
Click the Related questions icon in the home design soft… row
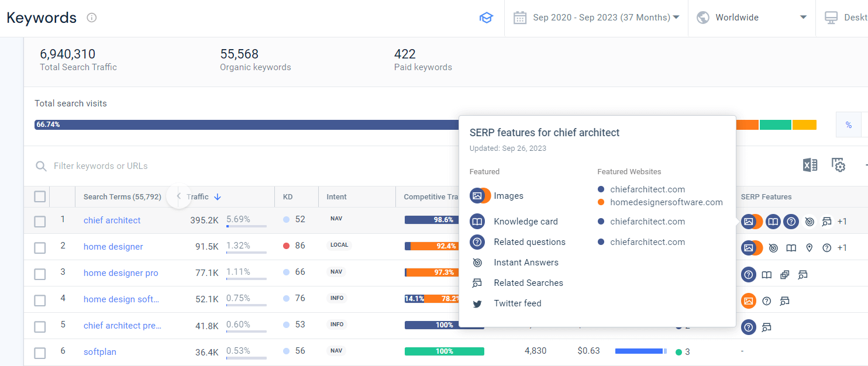pos(767,301)
